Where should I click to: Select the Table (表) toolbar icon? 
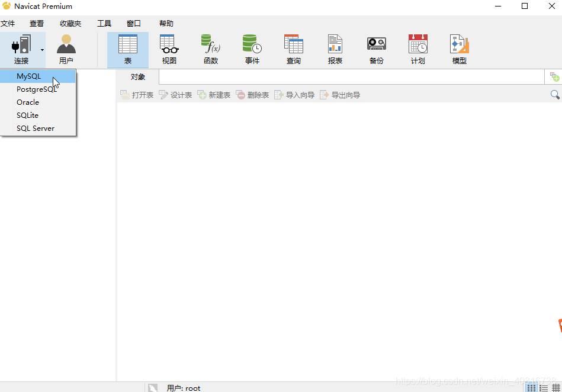127,50
